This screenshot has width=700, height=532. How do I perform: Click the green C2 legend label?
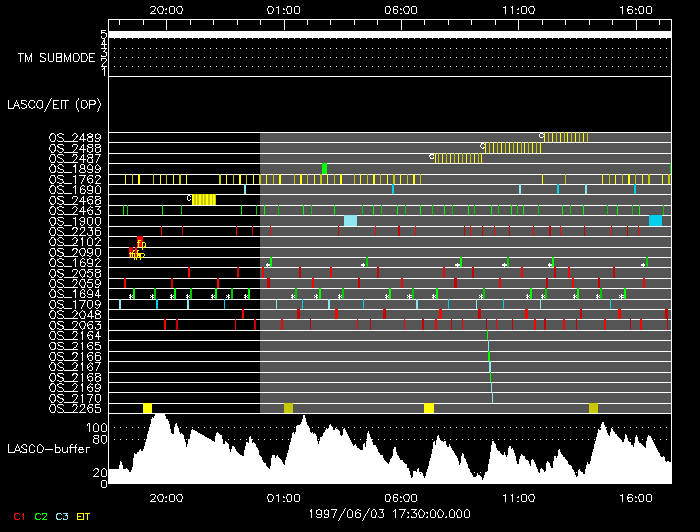(x=41, y=516)
